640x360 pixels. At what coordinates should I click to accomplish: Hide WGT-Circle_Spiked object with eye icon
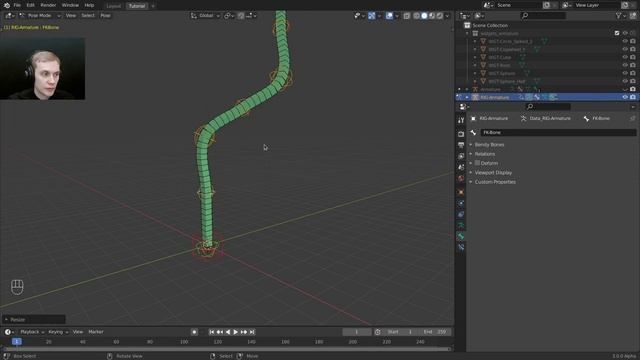[625, 41]
